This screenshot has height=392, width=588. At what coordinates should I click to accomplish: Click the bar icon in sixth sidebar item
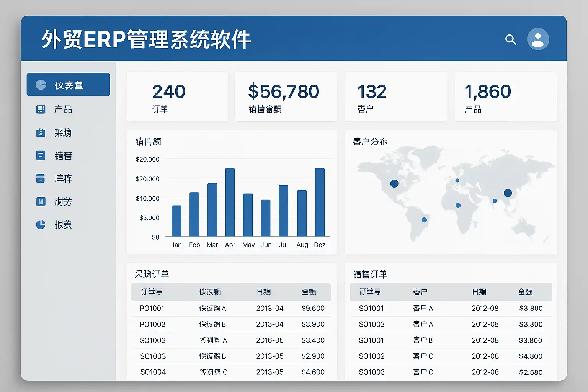click(x=41, y=201)
